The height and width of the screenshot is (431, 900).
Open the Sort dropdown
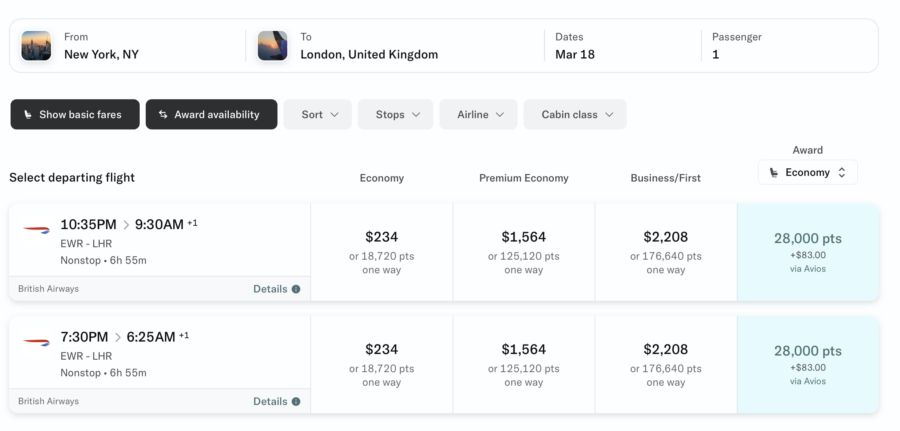317,114
